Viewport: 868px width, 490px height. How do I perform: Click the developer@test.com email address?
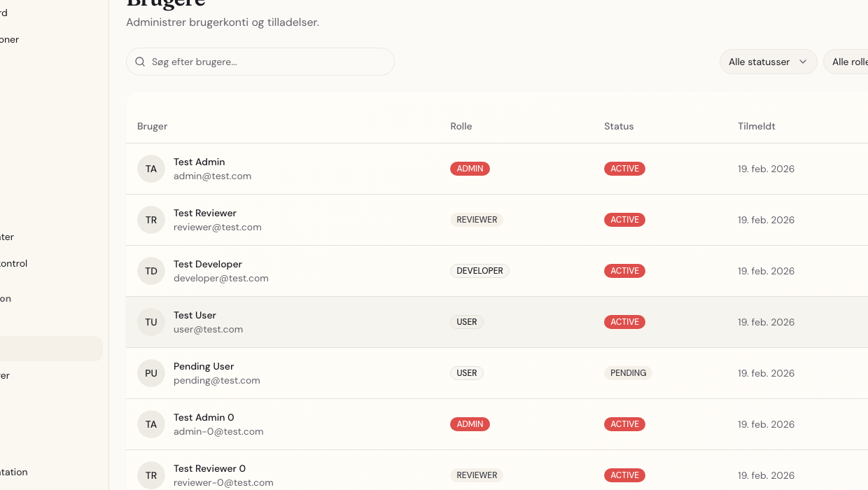[221, 278]
